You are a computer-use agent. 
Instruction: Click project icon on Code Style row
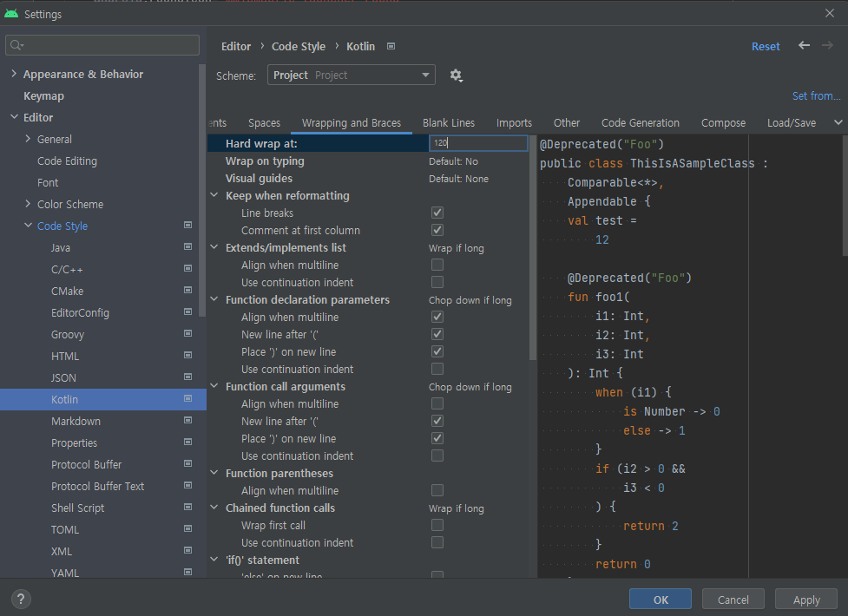pos(187,225)
